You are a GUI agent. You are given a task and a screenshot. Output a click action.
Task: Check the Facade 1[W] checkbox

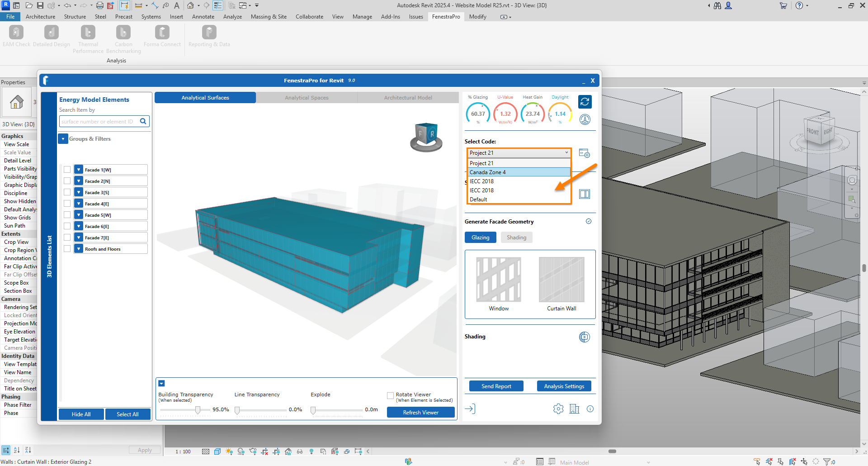coord(67,170)
